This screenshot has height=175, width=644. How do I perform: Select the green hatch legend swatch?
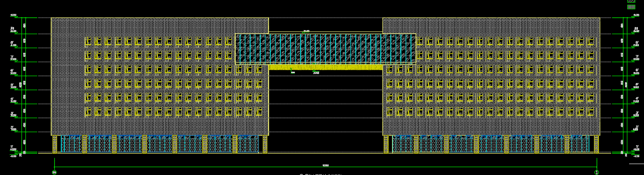631,1
